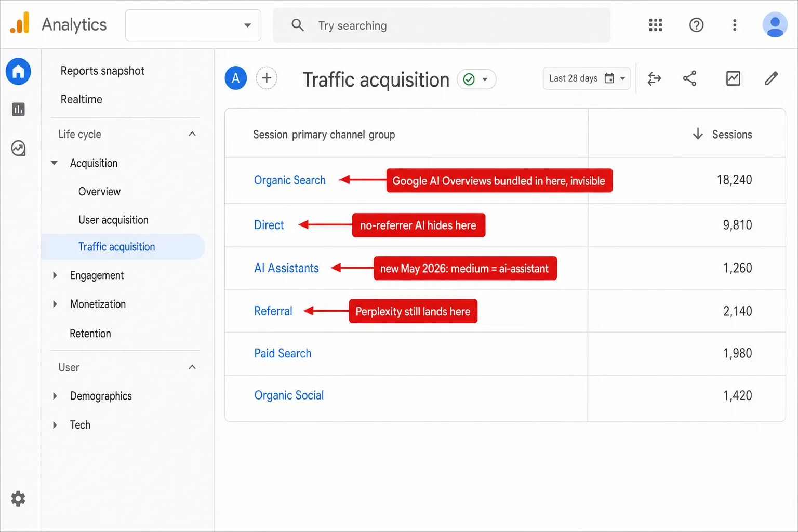This screenshot has width=798, height=532.
Task: Open Admin settings gear
Action: point(18,499)
